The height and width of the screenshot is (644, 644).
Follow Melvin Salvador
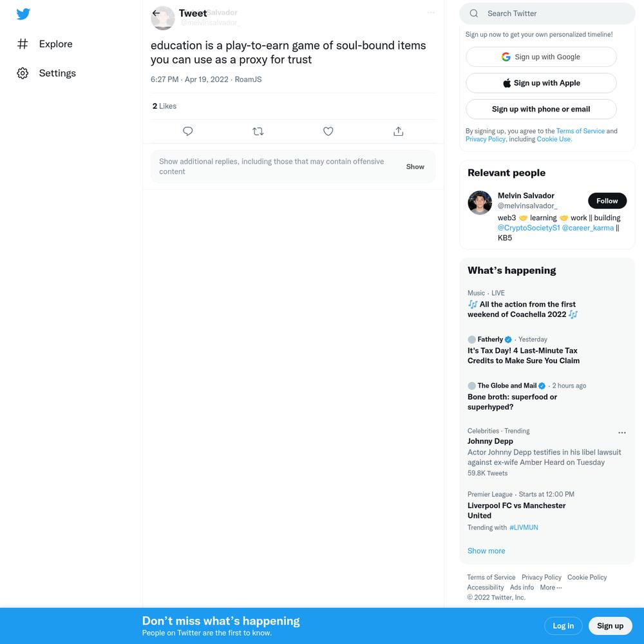click(607, 201)
